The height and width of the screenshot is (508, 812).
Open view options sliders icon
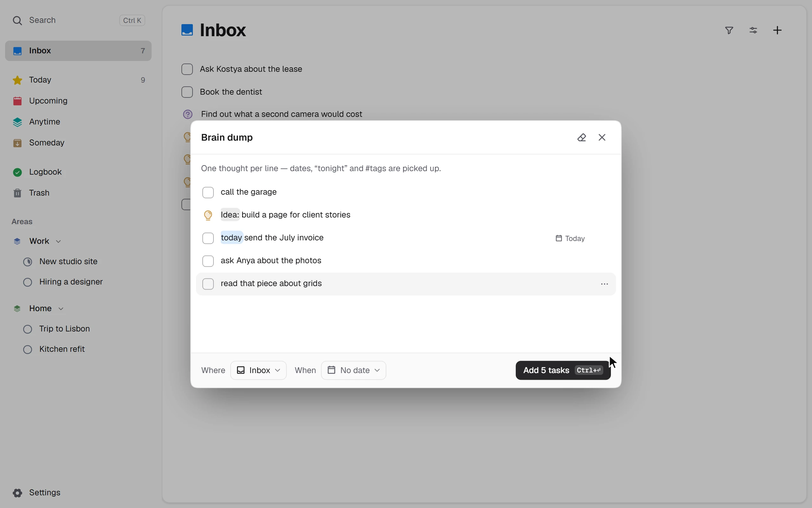754,30
